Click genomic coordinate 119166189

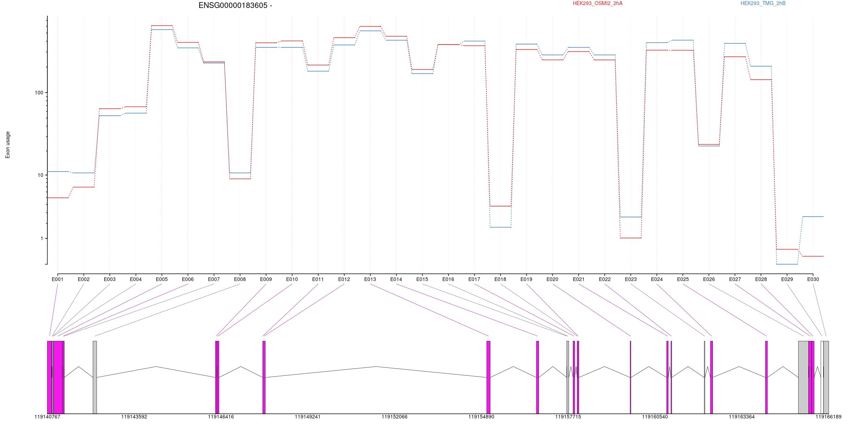click(829, 417)
